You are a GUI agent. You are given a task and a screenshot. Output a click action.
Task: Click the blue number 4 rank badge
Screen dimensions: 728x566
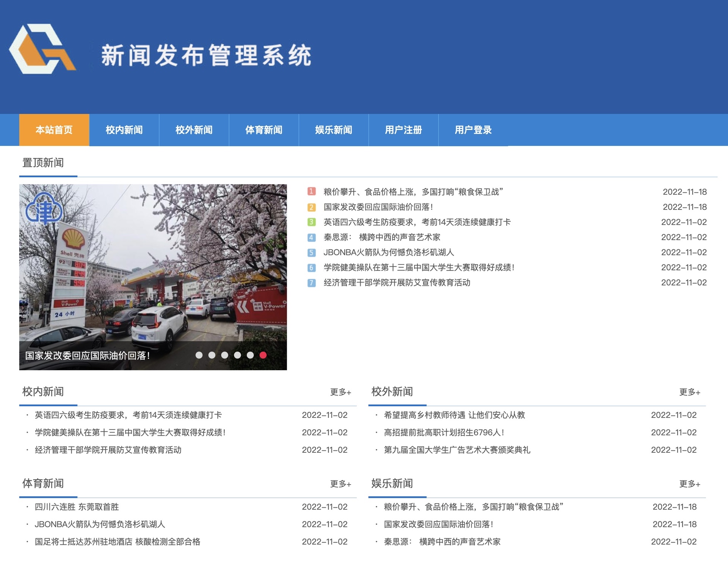311,238
